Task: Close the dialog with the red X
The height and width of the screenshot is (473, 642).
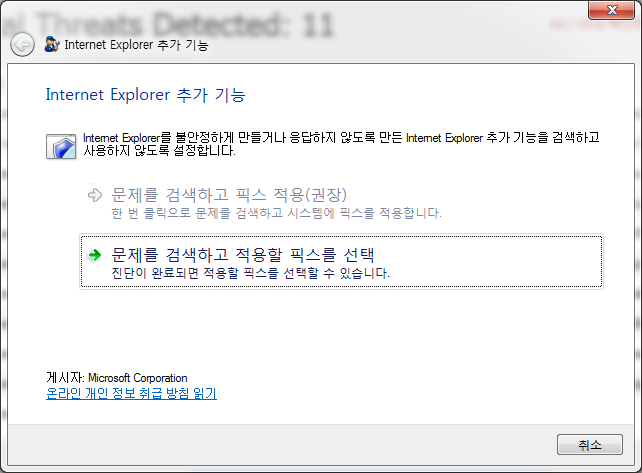Action: [x=612, y=10]
